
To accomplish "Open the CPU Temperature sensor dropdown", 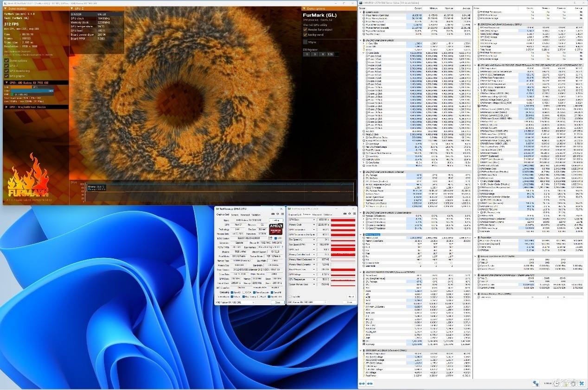I will [x=314, y=279].
